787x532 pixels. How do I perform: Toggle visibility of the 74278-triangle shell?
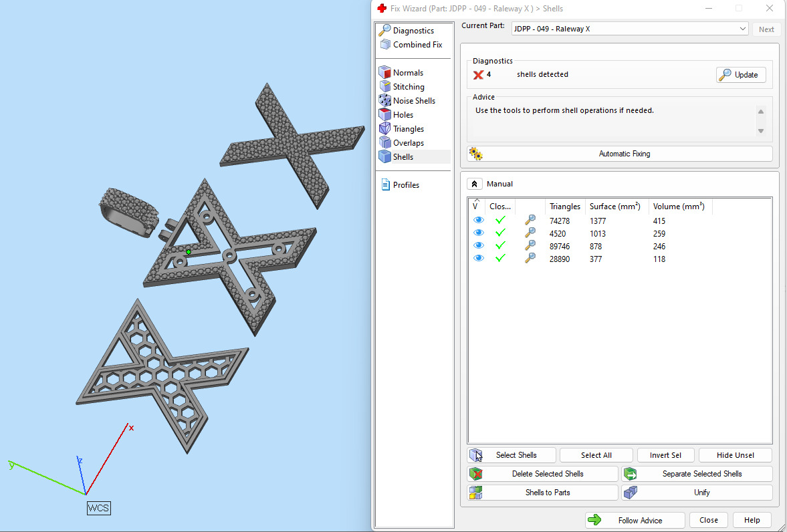(478, 221)
